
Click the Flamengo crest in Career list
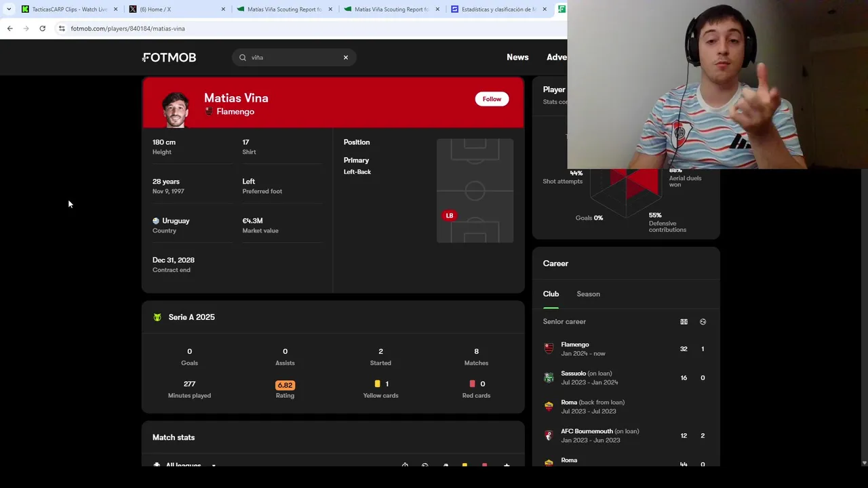[x=549, y=349]
